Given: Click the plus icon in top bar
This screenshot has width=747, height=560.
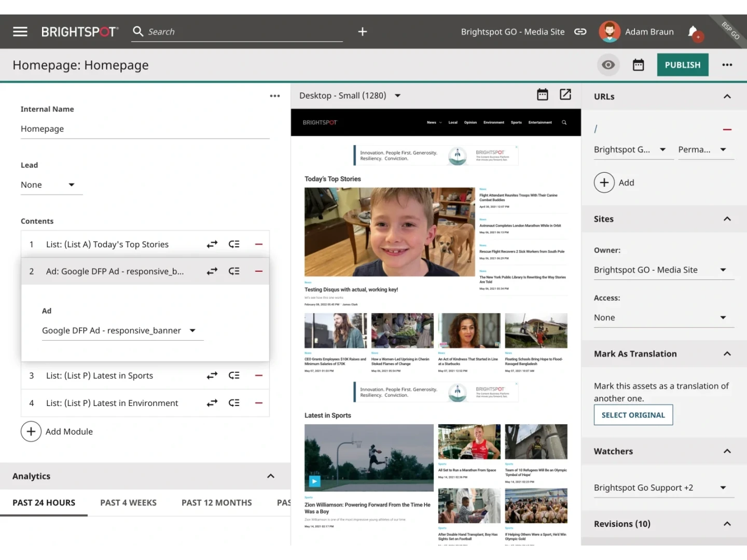Looking at the screenshot, I should tap(363, 32).
